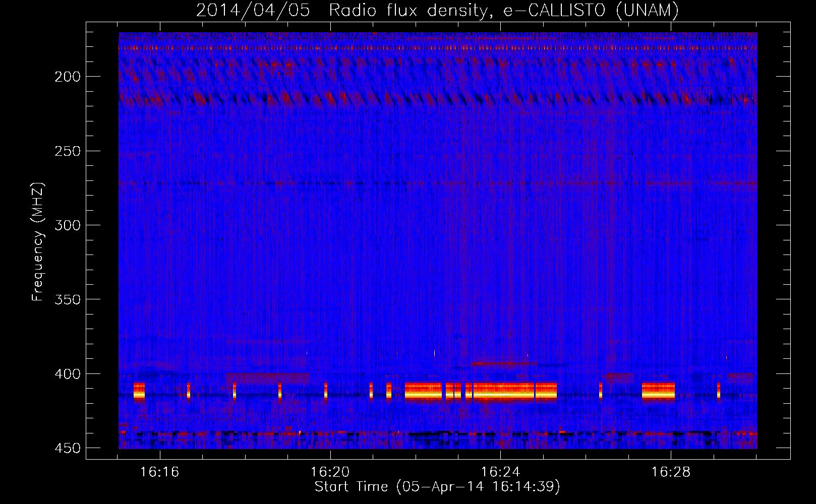Click the first bright burst left of 16:16 at 410 MHz
This screenshot has height=504, width=816.
click(x=139, y=391)
